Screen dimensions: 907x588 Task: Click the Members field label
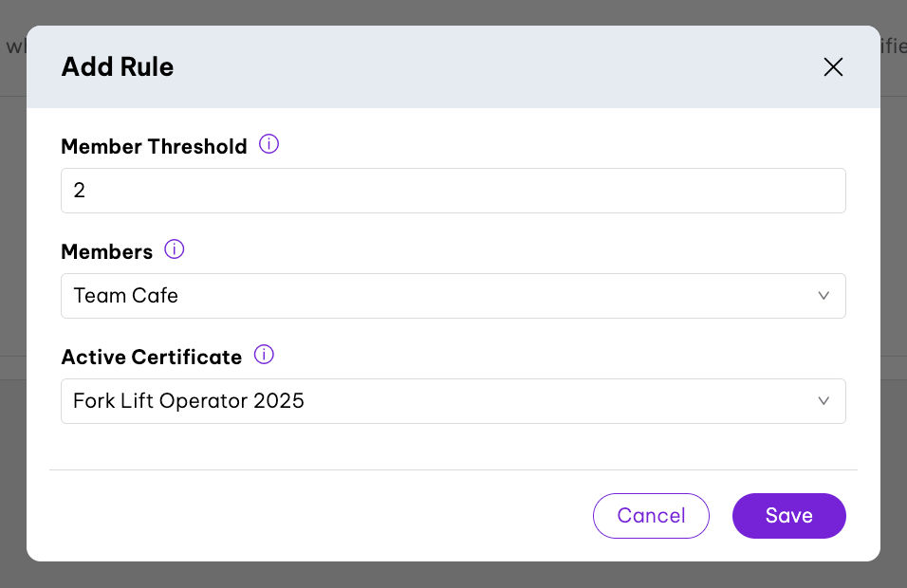coord(106,251)
